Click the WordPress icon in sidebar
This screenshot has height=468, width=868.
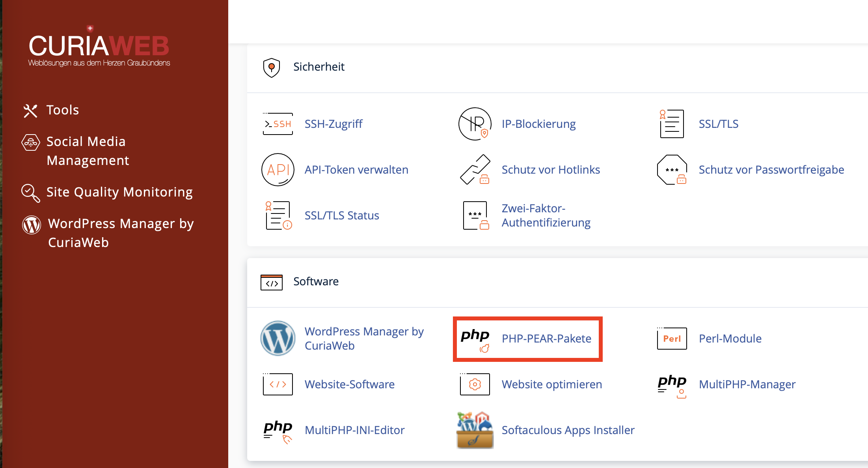click(32, 225)
